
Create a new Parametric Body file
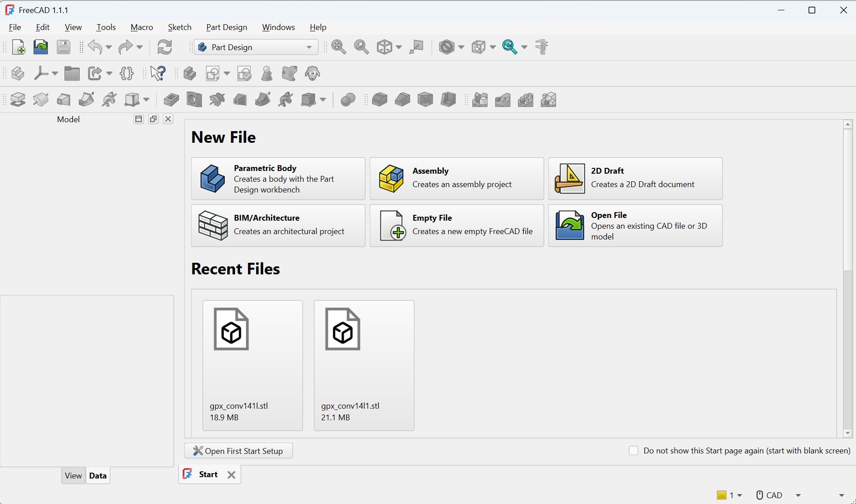278,179
